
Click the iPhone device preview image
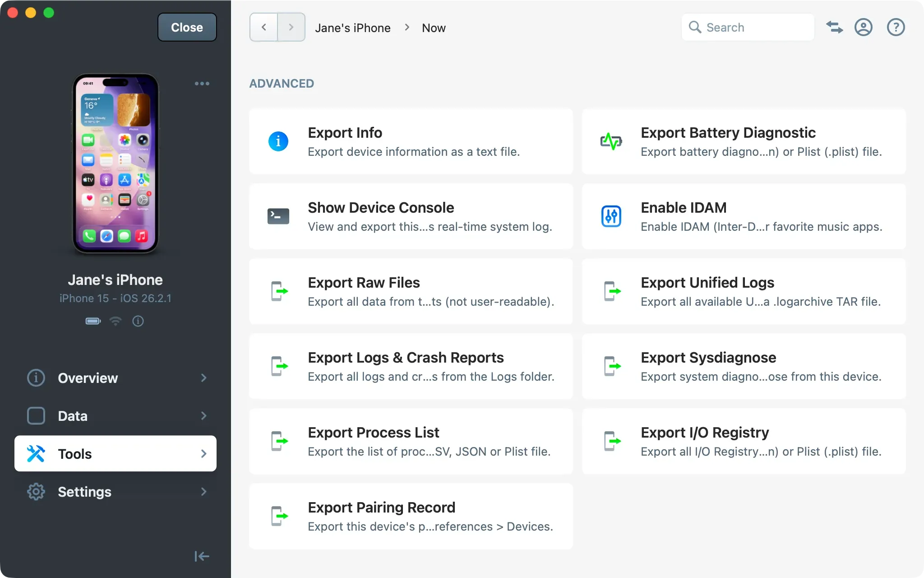coord(115,163)
